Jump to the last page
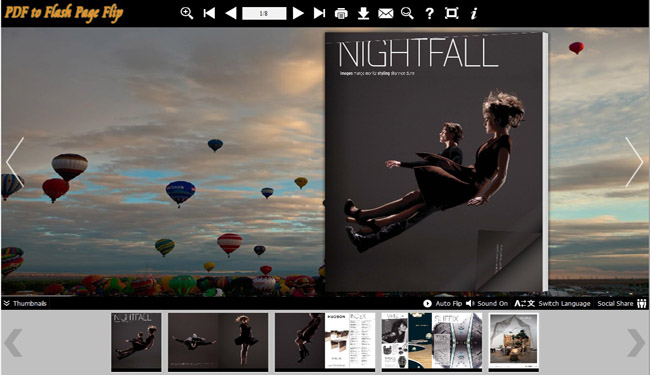 pyautogui.click(x=319, y=13)
